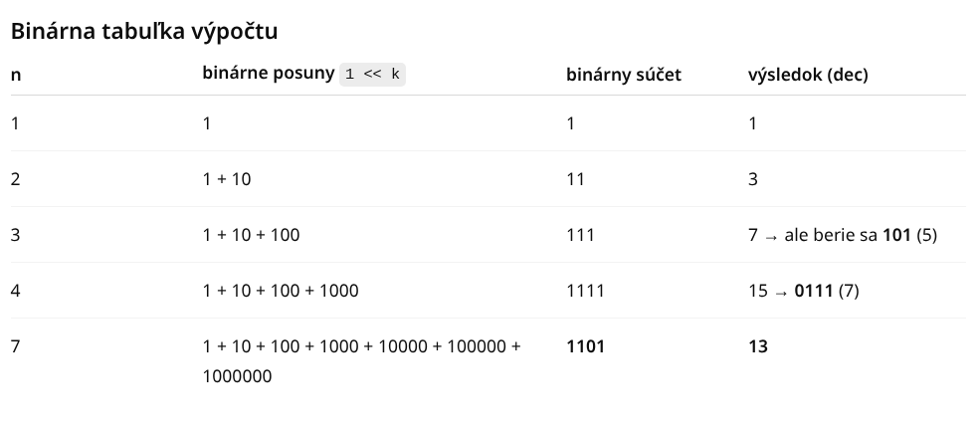Click the 'n' column header

[15, 75]
